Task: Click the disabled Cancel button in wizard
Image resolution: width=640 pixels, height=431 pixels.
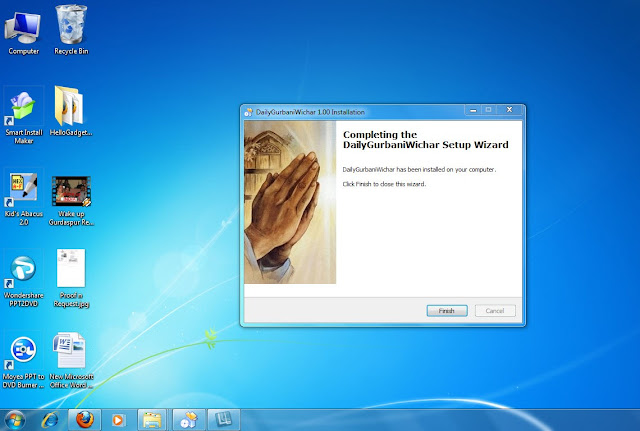Action: (495, 311)
